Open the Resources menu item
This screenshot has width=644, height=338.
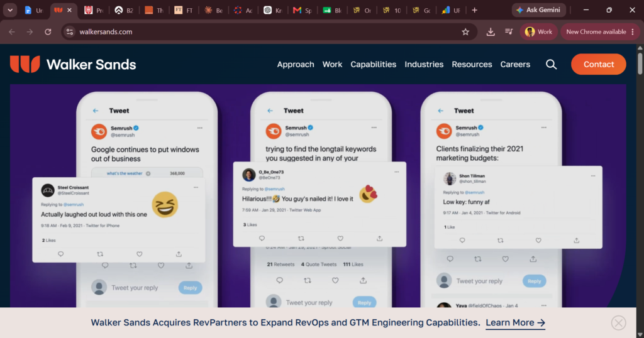tap(472, 65)
